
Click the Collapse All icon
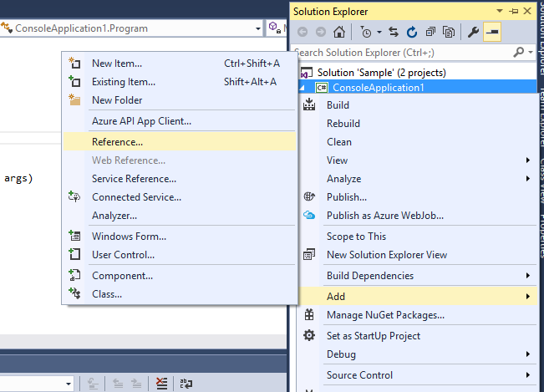click(430, 33)
